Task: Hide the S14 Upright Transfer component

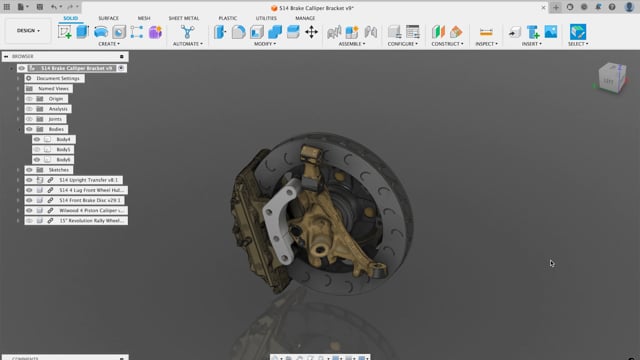Action: click(x=29, y=180)
